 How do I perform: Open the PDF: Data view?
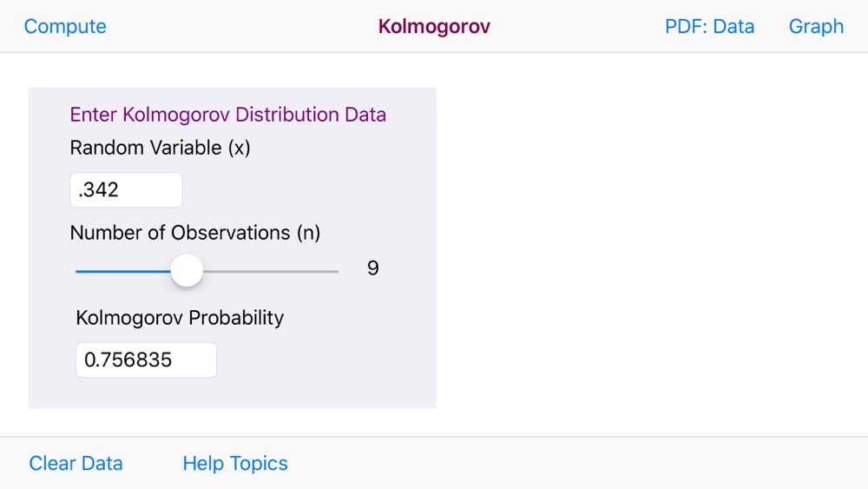[x=709, y=27]
